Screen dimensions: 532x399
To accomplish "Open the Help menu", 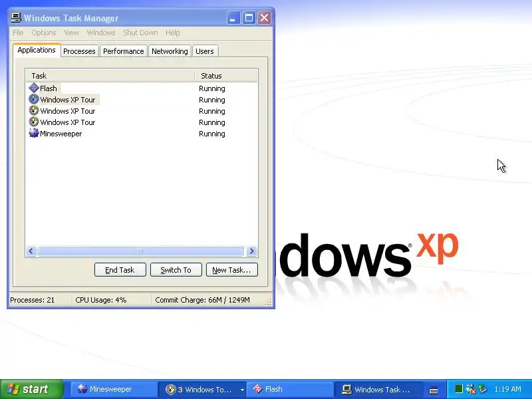I will point(173,33).
